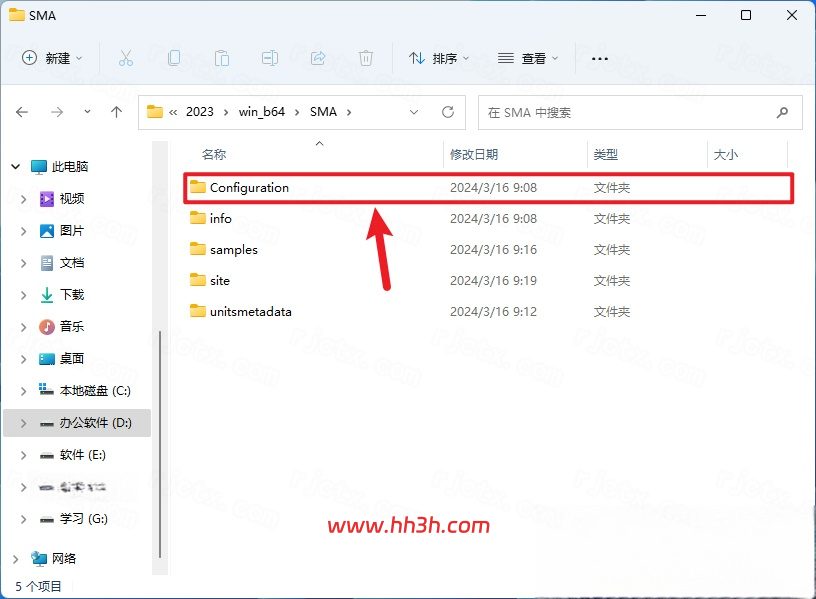Open the three-dots more options menu

click(x=600, y=59)
